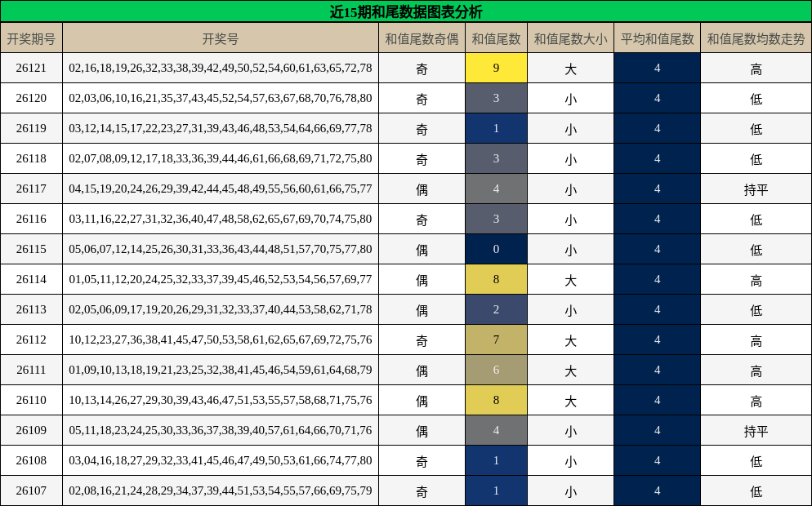Select the 和值尾数 column header
The width and height of the screenshot is (812, 506).
coord(496,38)
